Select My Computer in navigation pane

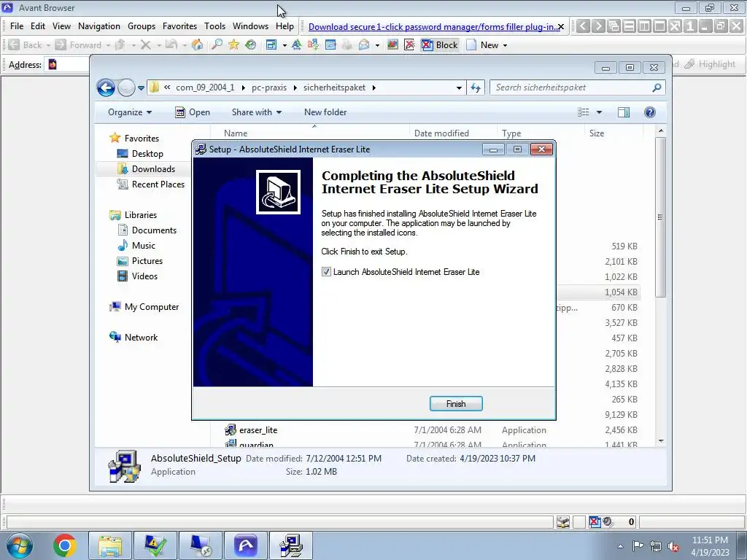coord(152,307)
